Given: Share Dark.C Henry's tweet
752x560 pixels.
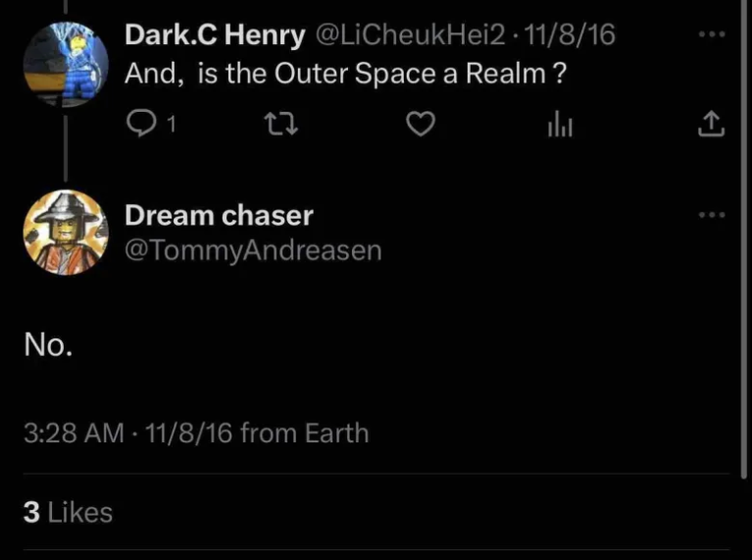Looking at the screenshot, I should pos(713,125).
